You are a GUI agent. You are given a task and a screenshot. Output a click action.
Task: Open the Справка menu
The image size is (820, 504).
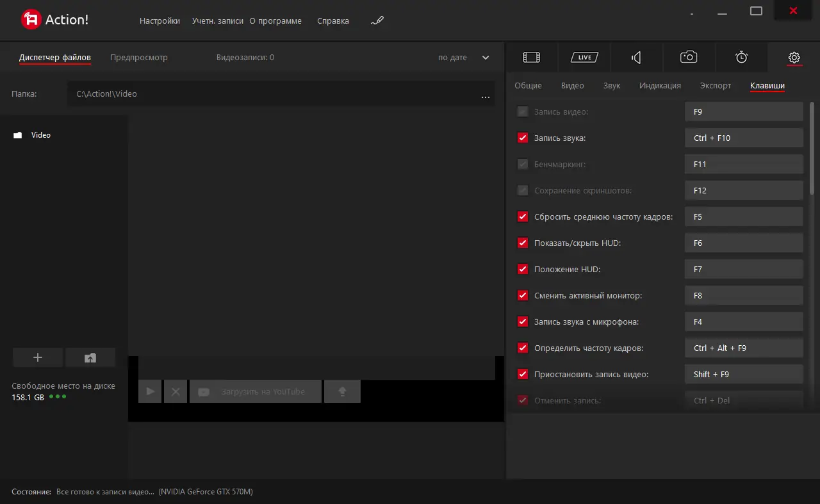(333, 20)
